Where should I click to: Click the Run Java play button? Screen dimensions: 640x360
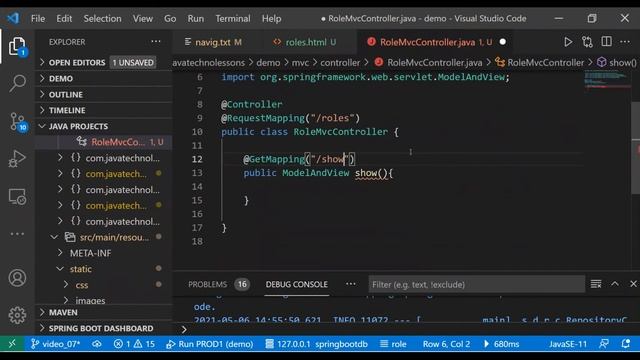[568, 42]
